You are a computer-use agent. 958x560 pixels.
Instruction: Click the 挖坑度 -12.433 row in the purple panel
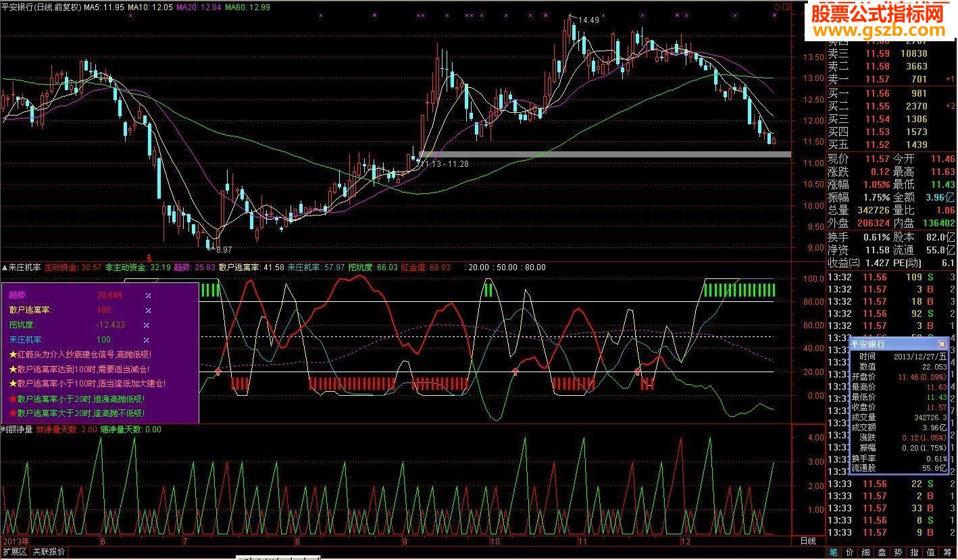click(80, 325)
